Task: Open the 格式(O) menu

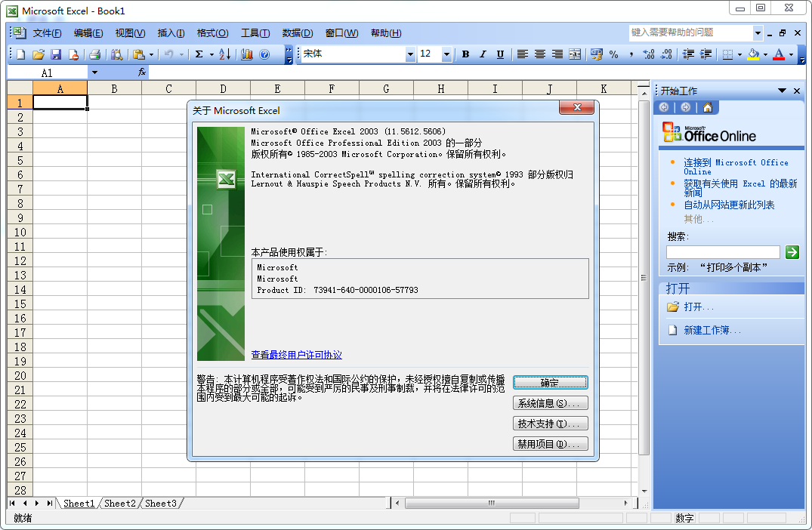Action: [212, 33]
